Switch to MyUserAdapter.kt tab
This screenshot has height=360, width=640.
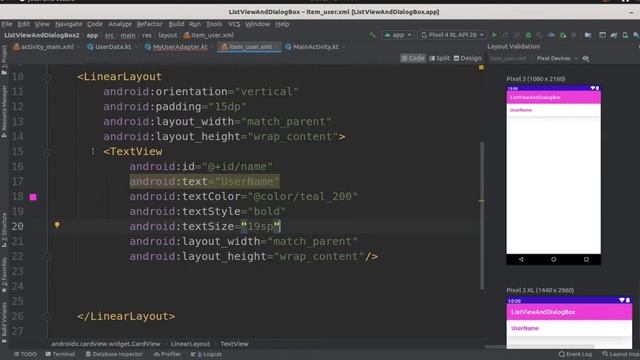pyautogui.click(x=176, y=47)
